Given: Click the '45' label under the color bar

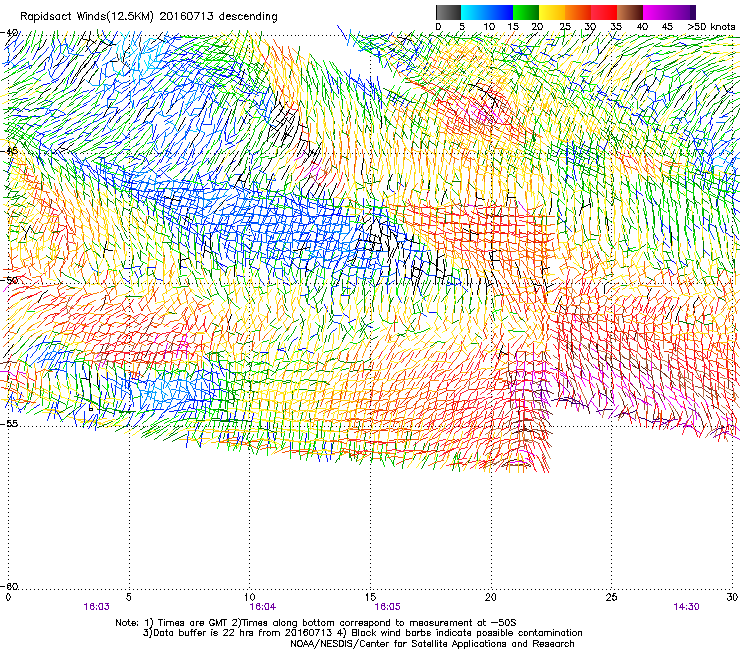Looking at the screenshot, I should 667,27.
